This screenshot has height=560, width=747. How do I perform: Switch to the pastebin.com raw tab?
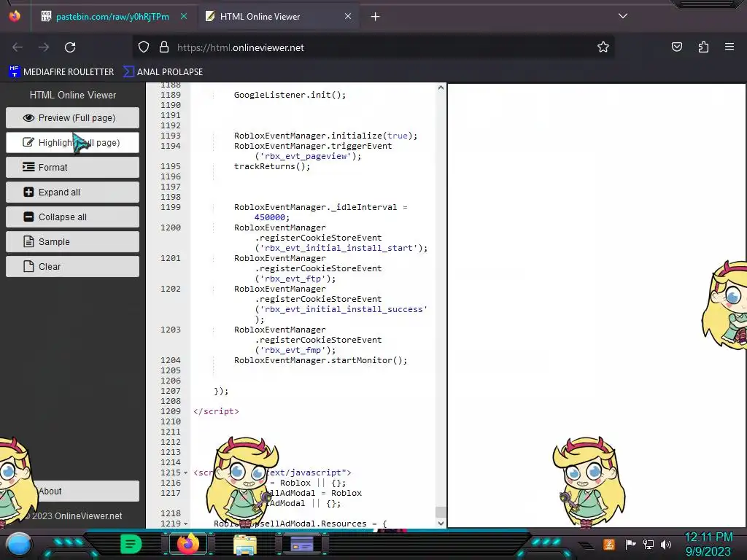click(112, 17)
